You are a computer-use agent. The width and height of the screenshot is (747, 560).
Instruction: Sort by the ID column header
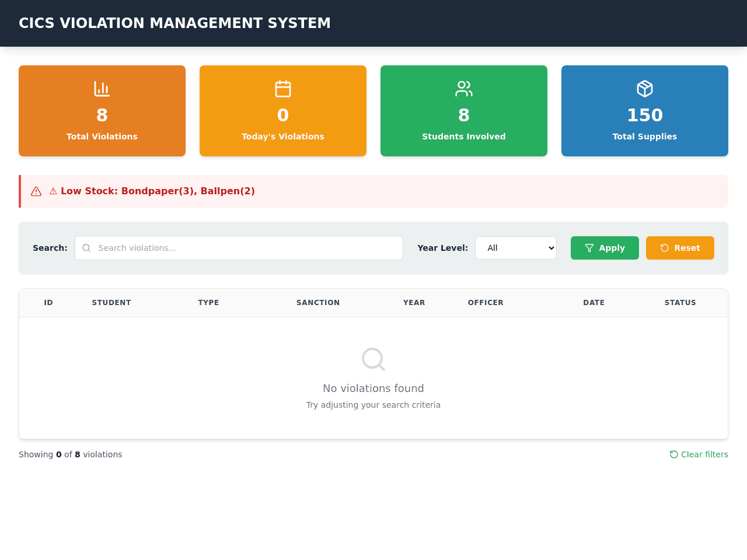(x=48, y=303)
